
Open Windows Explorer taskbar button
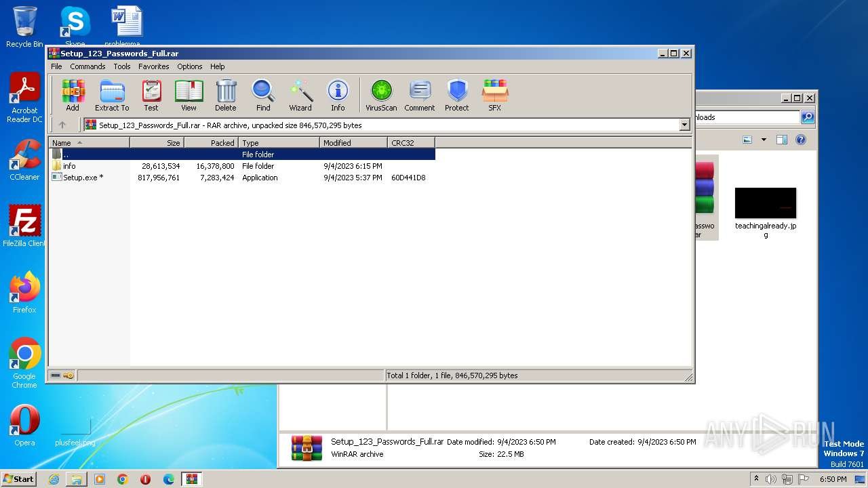tap(77, 479)
